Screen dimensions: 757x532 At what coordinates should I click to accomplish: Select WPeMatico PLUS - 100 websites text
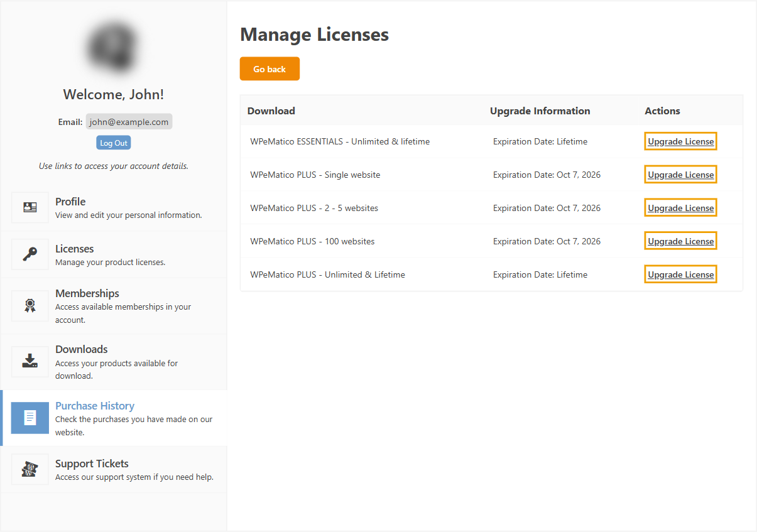pos(312,241)
